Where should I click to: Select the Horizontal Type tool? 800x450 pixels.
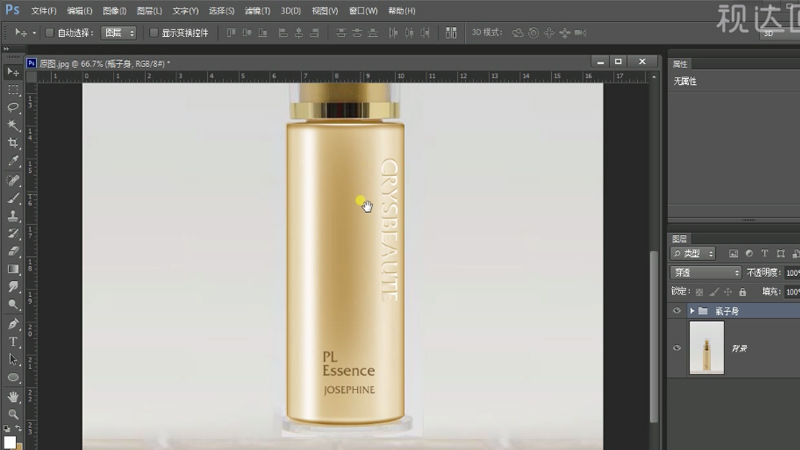[13, 342]
